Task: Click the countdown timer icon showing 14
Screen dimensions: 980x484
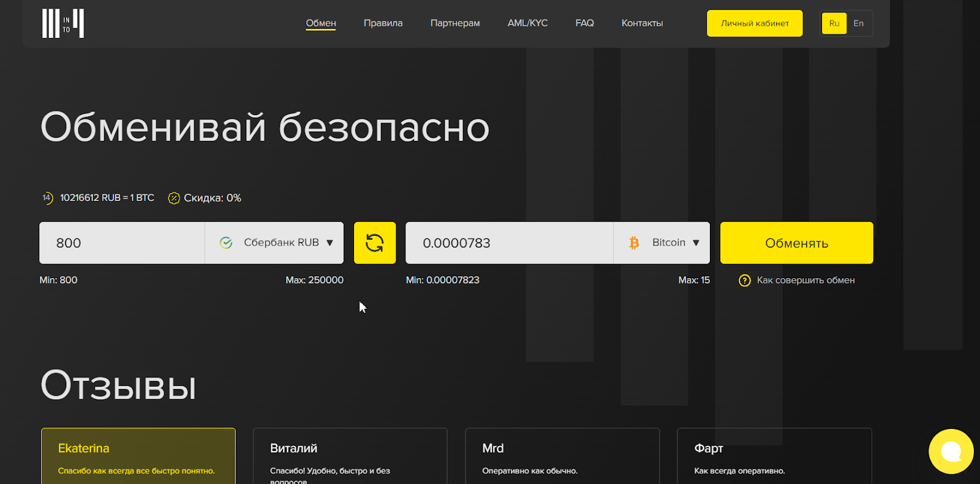Action: pyautogui.click(x=47, y=198)
